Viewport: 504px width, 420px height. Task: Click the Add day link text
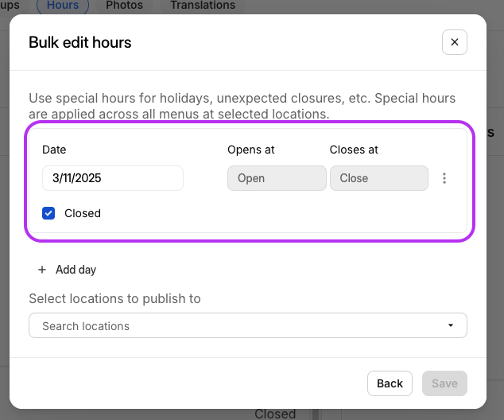click(76, 270)
